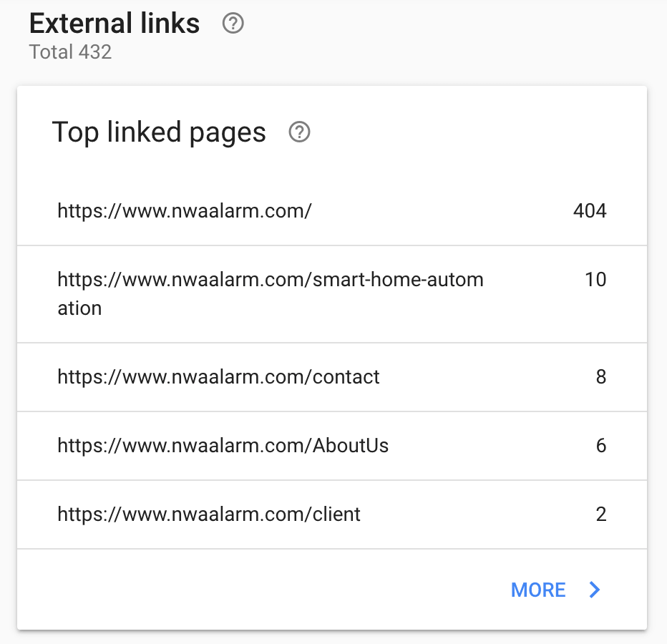The height and width of the screenshot is (644, 667).
Task: Click the link count of 10
Action: pos(595,279)
